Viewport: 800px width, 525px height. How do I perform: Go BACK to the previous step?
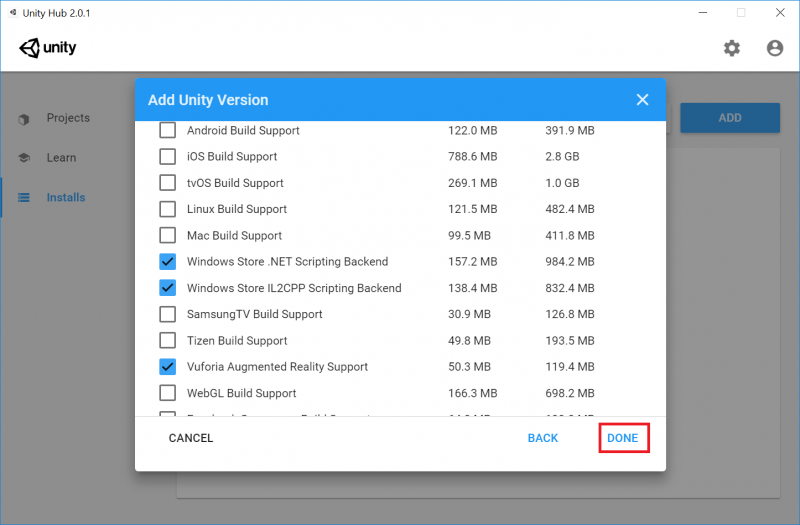(543, 438)
